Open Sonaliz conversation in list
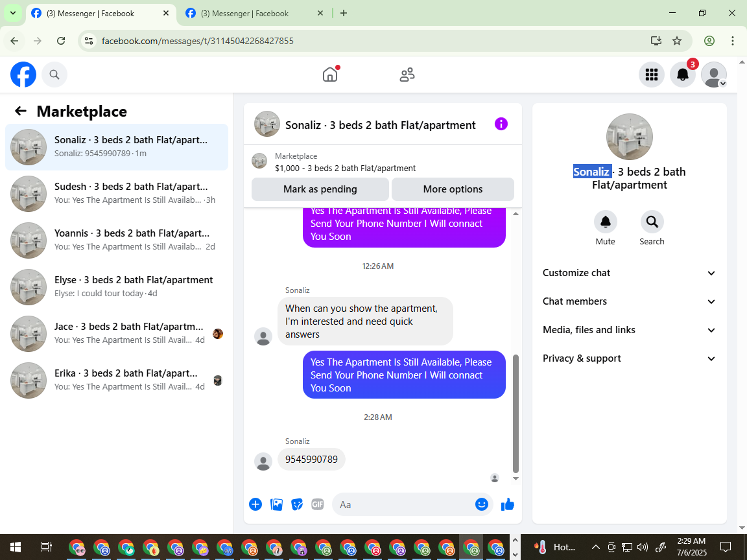This screenshot has height=560, width=747. pos(117,146)
